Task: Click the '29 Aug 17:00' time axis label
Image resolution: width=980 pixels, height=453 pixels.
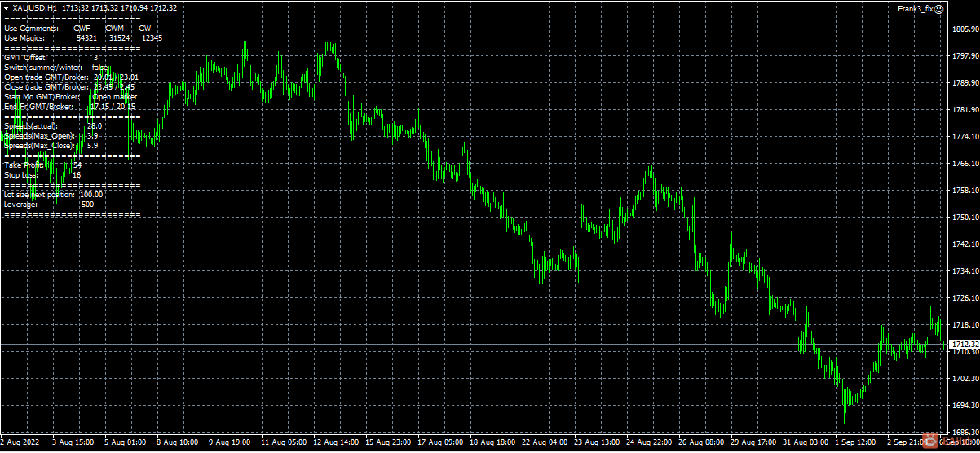Action: point(753,442)
